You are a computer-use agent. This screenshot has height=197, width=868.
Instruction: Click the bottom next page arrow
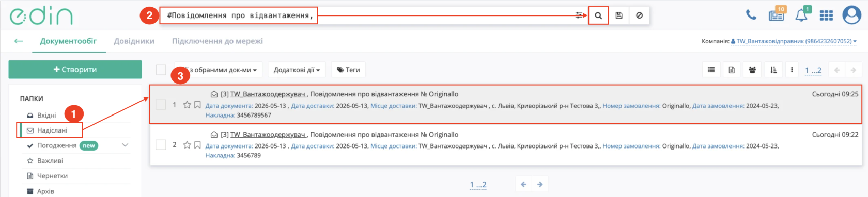(x=540, y=184)
